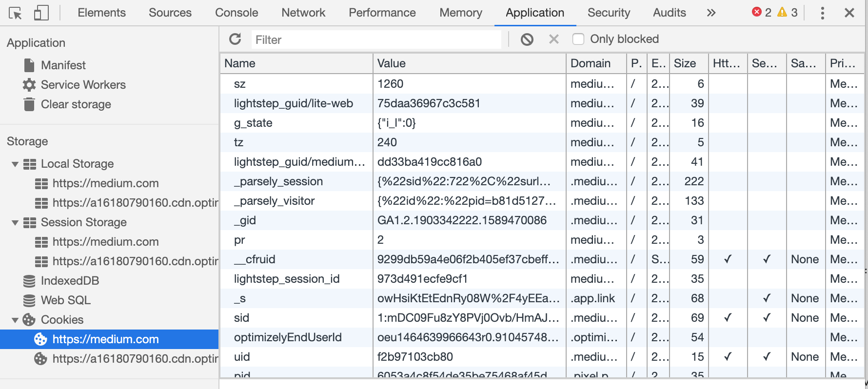The image size is (868, 389).
Task: Close the DevTools panel
Action: (849, 13)
